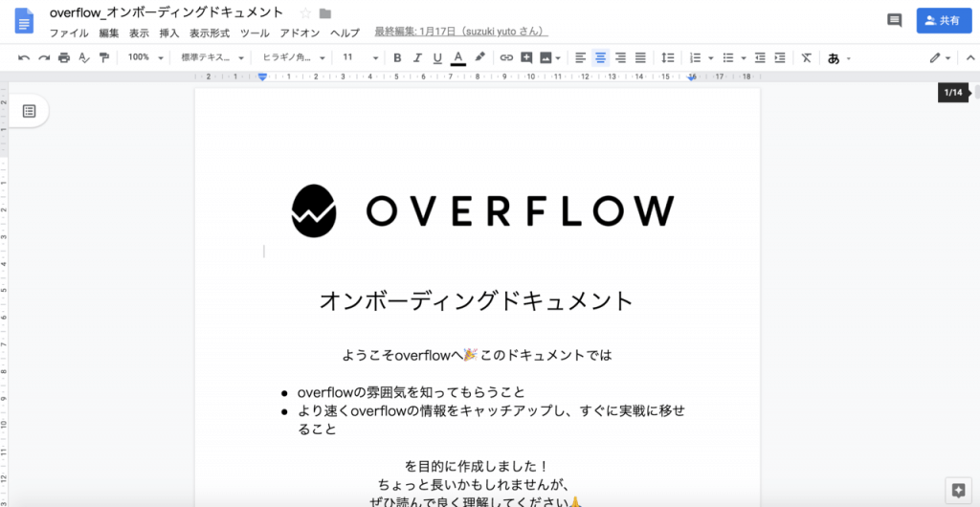The width and height of the screenshot is (980, 507).
Task: Toggle italic formatting
Action: coord(417,58)
